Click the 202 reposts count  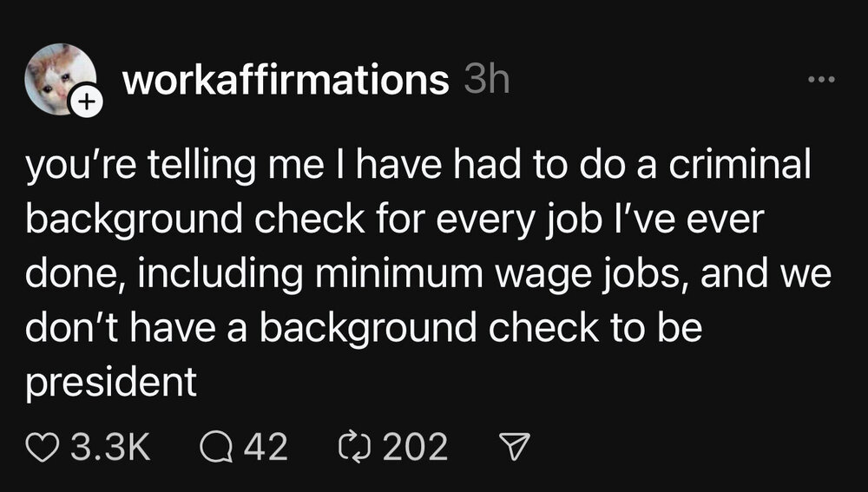pos(415,447)
